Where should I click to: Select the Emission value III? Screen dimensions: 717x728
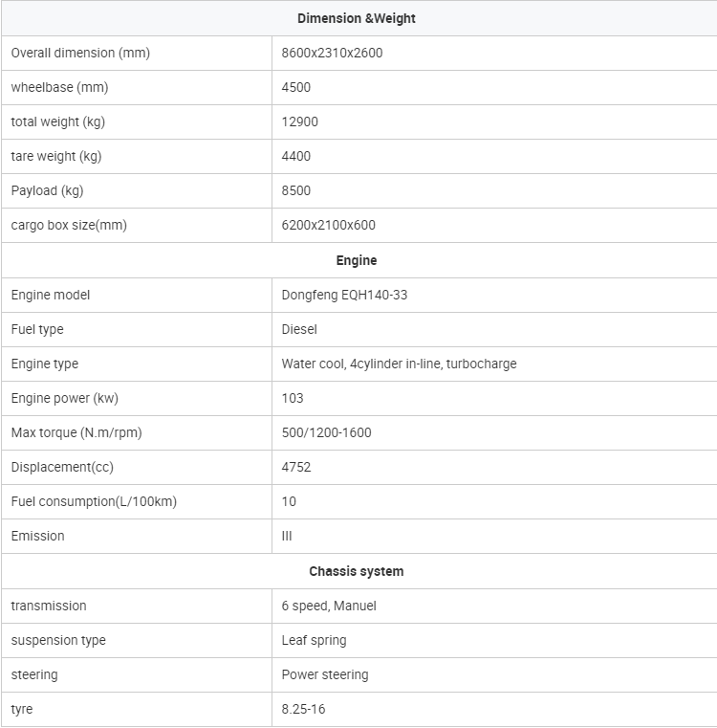(287, 536)
